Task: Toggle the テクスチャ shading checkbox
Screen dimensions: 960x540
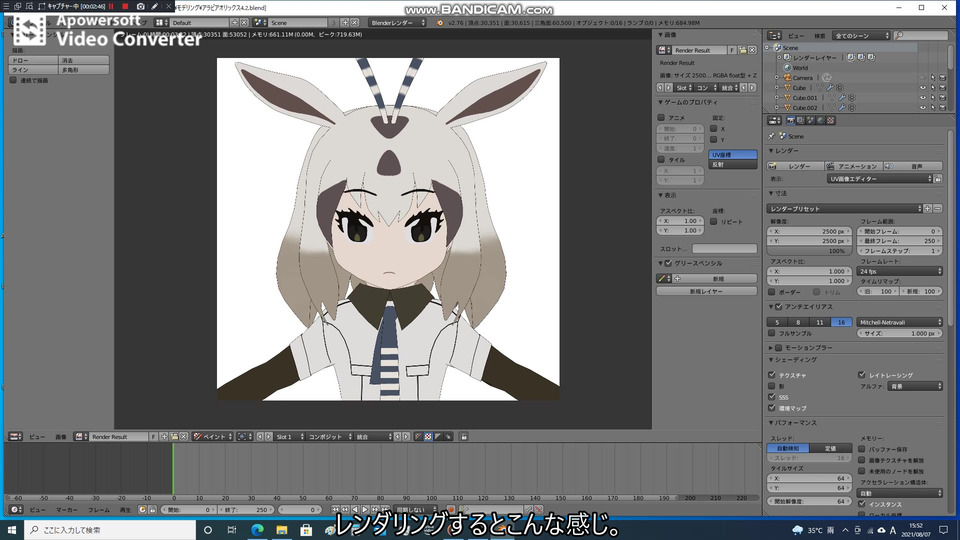Action: 771,375
